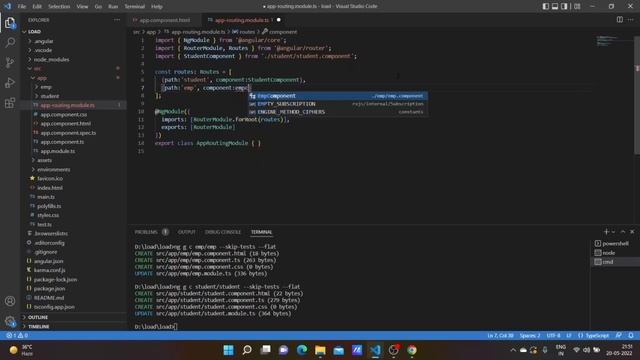Add a new terminal with plus icon
This screenshot has height=360, width=640.
[606, 232]
